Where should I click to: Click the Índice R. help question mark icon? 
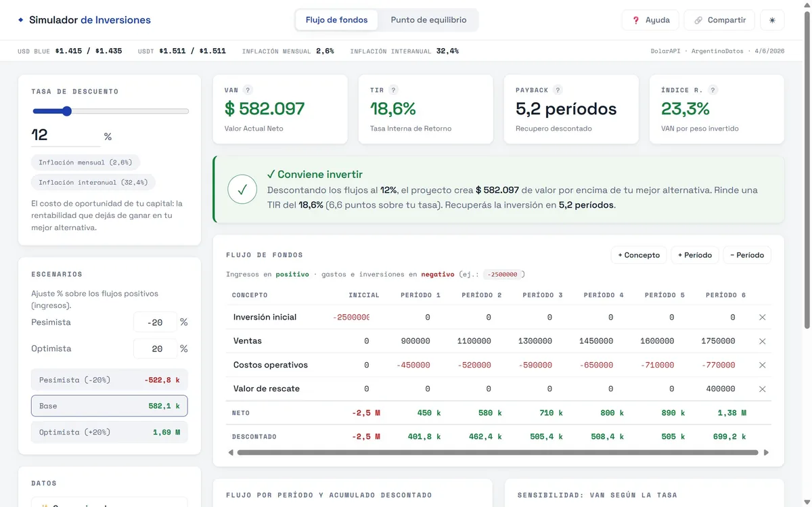[x=713, y=90]
